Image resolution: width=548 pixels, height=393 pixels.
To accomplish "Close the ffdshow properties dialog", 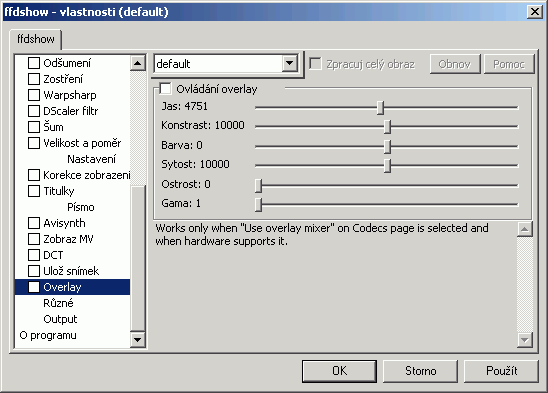I will tap(535, 12).
